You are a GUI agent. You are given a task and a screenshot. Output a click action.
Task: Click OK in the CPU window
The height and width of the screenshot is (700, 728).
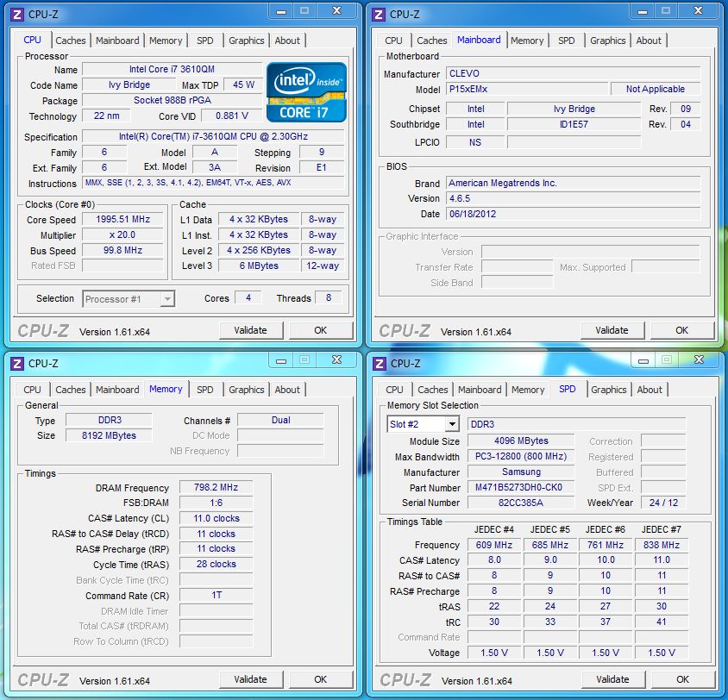tap(320, 330)
